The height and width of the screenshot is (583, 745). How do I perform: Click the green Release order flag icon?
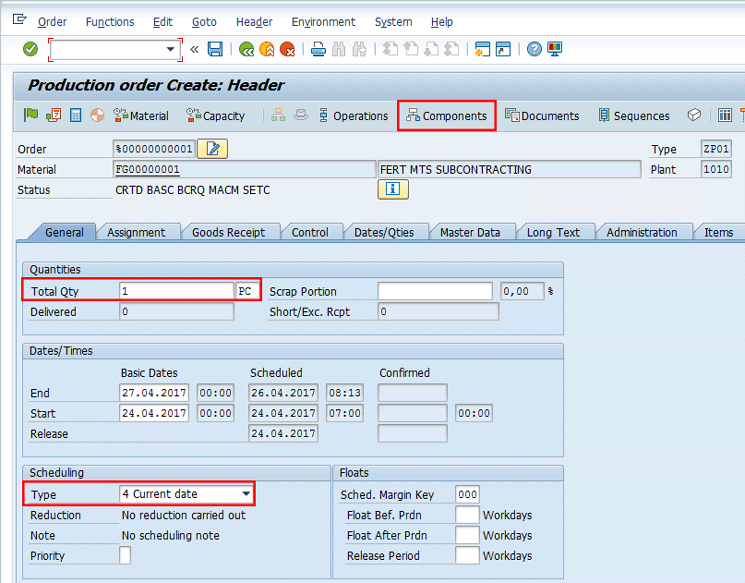pos(31,116)
